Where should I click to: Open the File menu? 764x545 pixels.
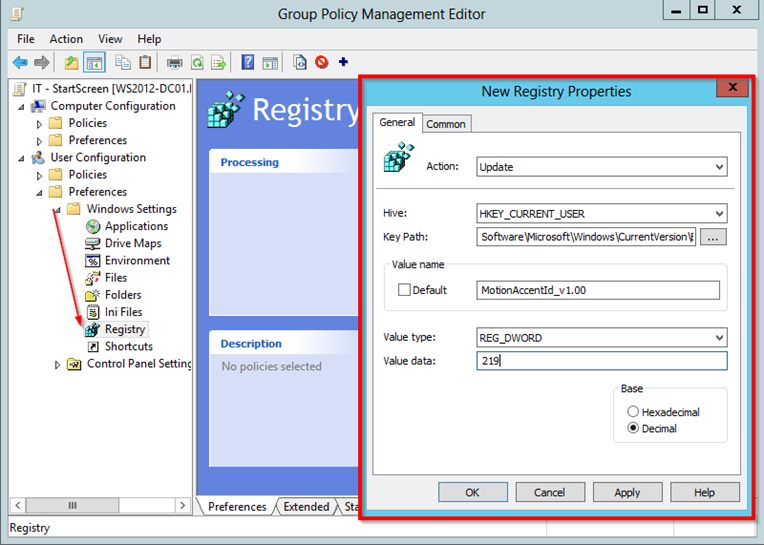click(x=26, y=39)
